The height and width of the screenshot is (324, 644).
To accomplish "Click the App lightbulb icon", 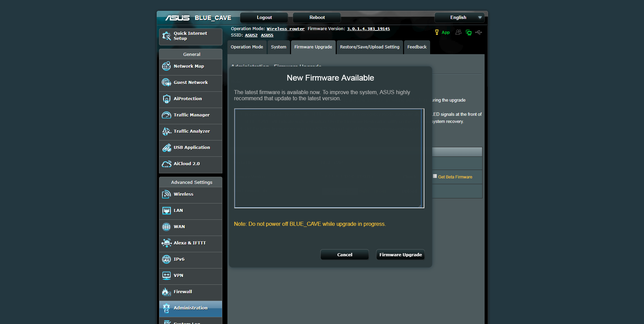I will 437,32.
